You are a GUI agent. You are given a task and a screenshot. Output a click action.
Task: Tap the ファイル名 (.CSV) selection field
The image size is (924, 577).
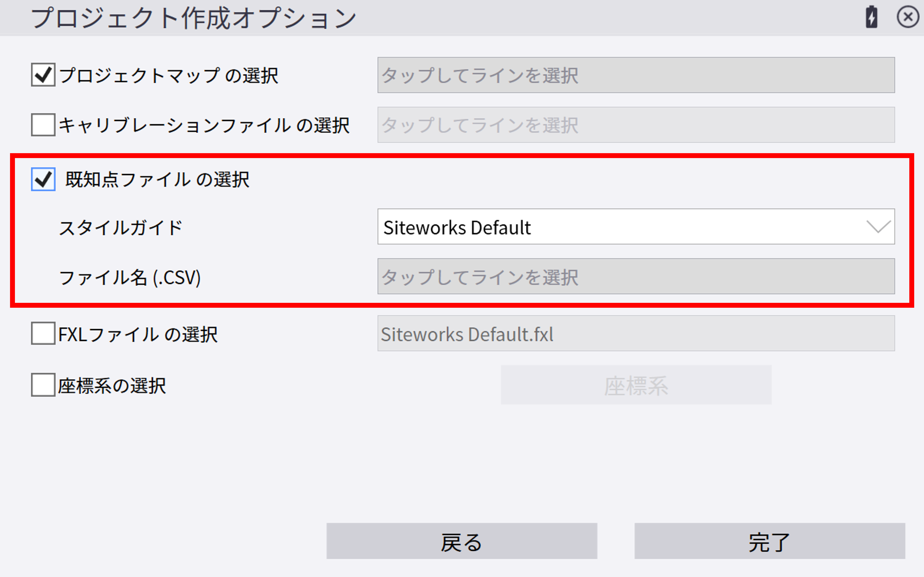click(636, 276)
